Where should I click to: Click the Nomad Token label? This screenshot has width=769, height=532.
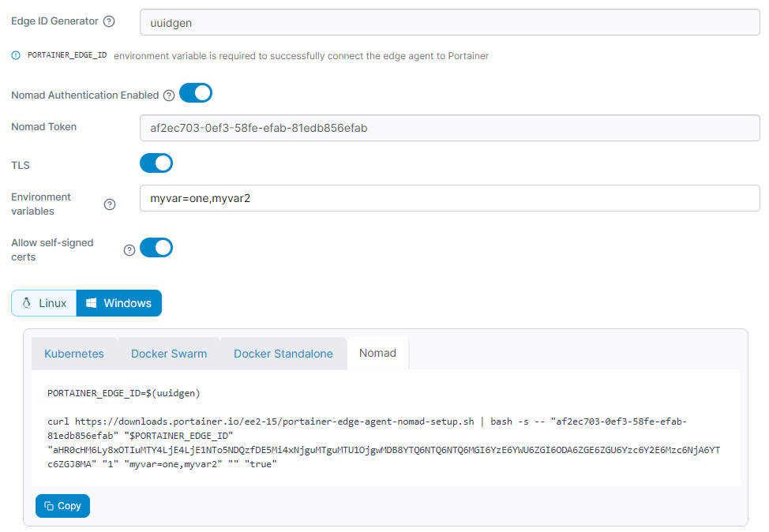(43, 126)
